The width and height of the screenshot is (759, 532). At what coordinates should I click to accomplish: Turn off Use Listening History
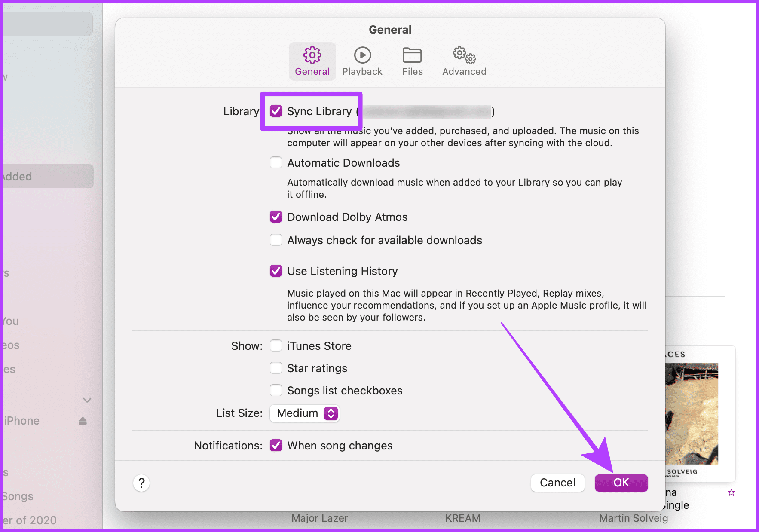pos(276,271)
